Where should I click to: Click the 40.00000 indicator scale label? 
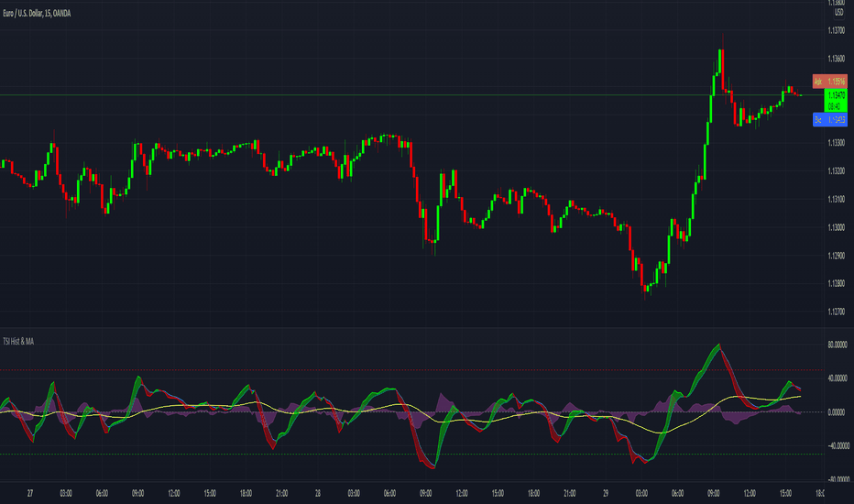tap(838, 378)
